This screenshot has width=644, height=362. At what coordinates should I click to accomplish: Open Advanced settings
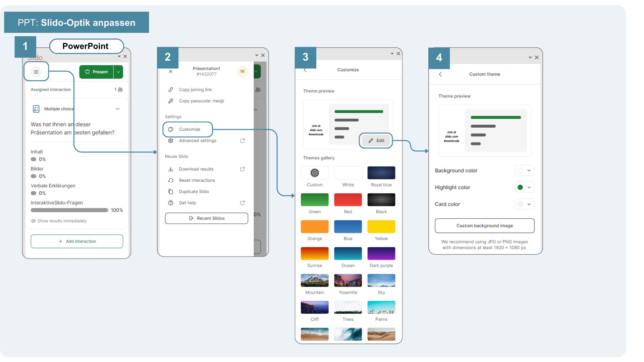tap(198, 141)
